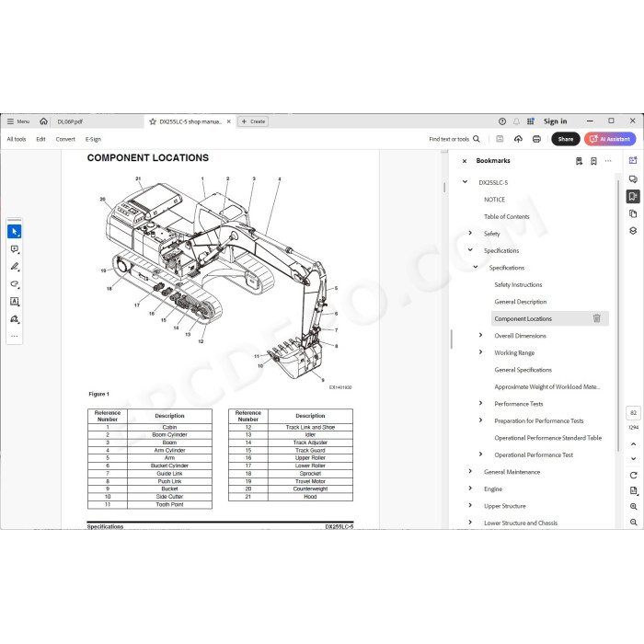Open the Convert menu item
The height and width of the screenshot is (644, 644).
(65, 139)
